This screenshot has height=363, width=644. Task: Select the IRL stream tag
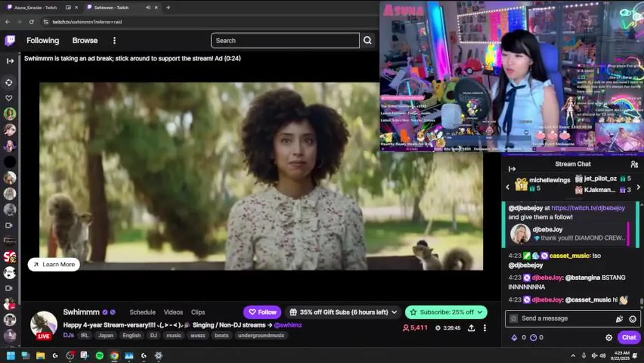click(x=84, y=335)
